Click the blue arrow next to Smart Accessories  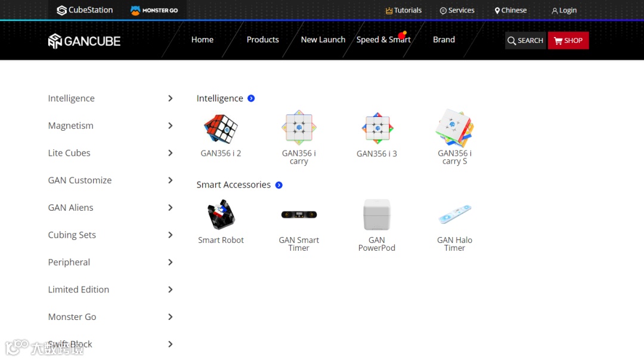pyautogui.click(x=279, y=185)
